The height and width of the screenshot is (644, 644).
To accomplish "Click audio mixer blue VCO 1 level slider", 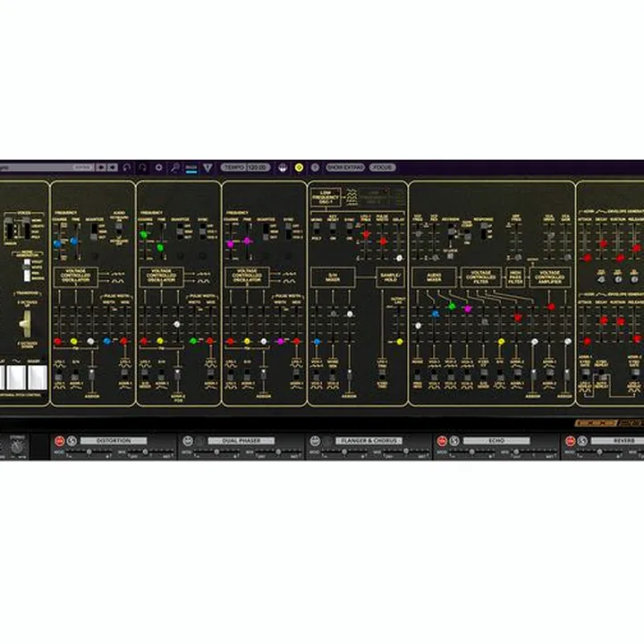I will (436, 314).
